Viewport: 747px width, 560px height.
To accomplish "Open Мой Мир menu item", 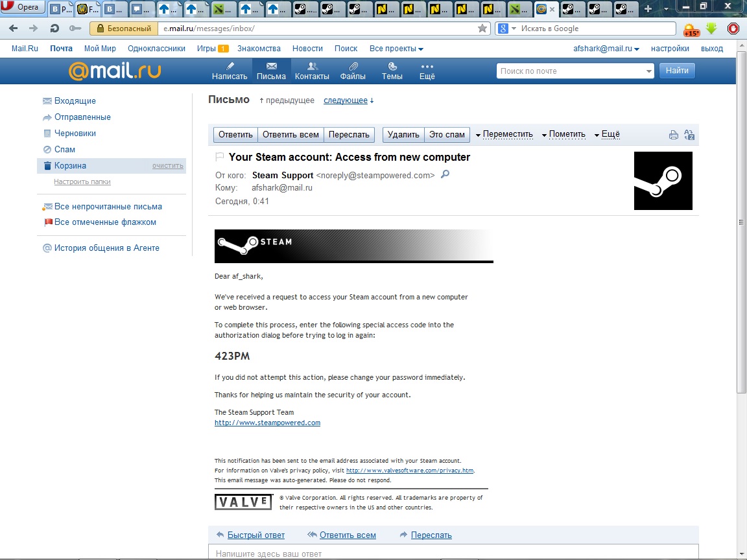I will tap(100, 49).
